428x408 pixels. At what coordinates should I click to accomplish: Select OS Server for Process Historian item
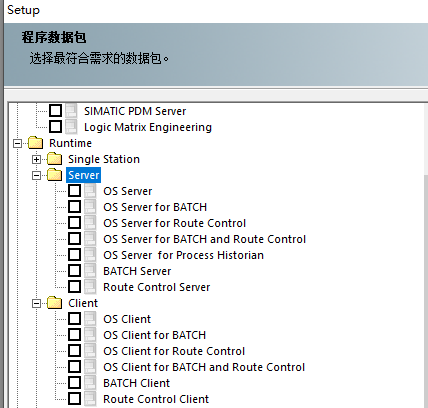coord(183,255)
